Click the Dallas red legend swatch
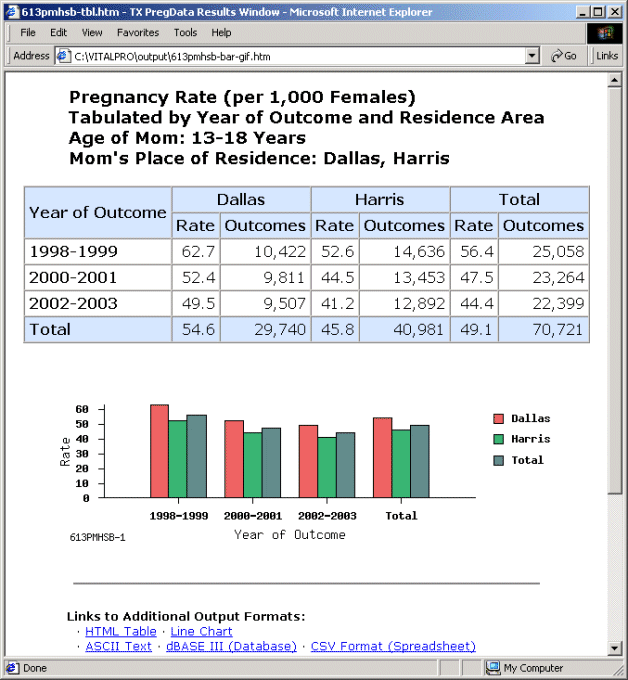628x680 pixels. pos(498,418)
